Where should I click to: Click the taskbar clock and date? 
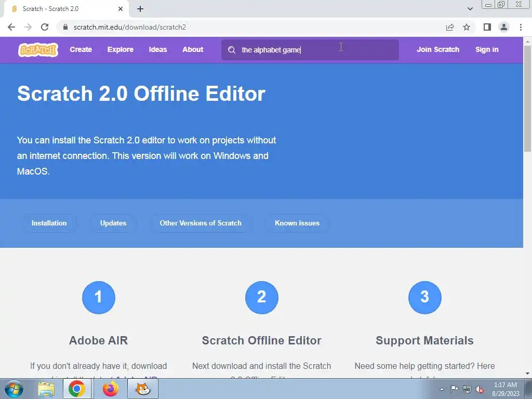coord(506,389)
